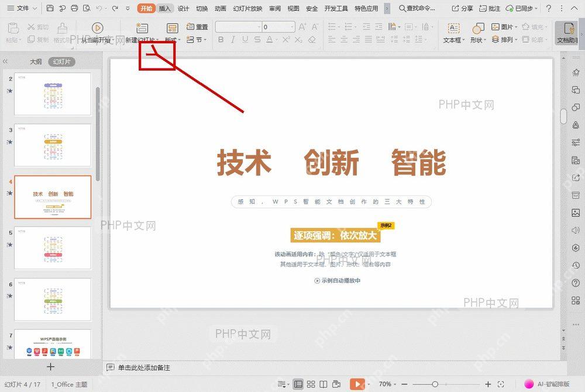Toggle Underline formatting
585x392 pixels.
(x=245, y=39)
